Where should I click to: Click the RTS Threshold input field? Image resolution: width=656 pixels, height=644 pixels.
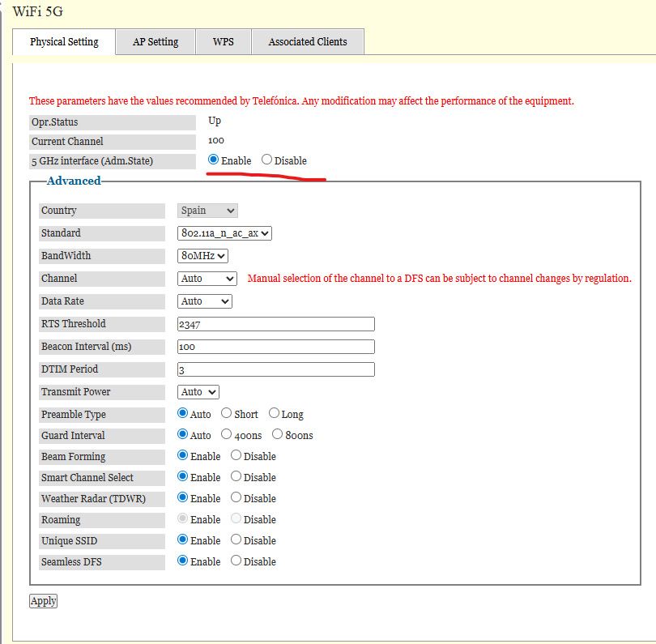coord(275,324)
